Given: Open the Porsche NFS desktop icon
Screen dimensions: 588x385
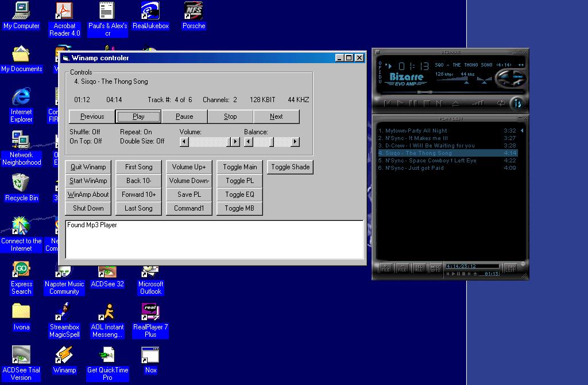Looking at the screenshot, I should (x=194, y=15).
